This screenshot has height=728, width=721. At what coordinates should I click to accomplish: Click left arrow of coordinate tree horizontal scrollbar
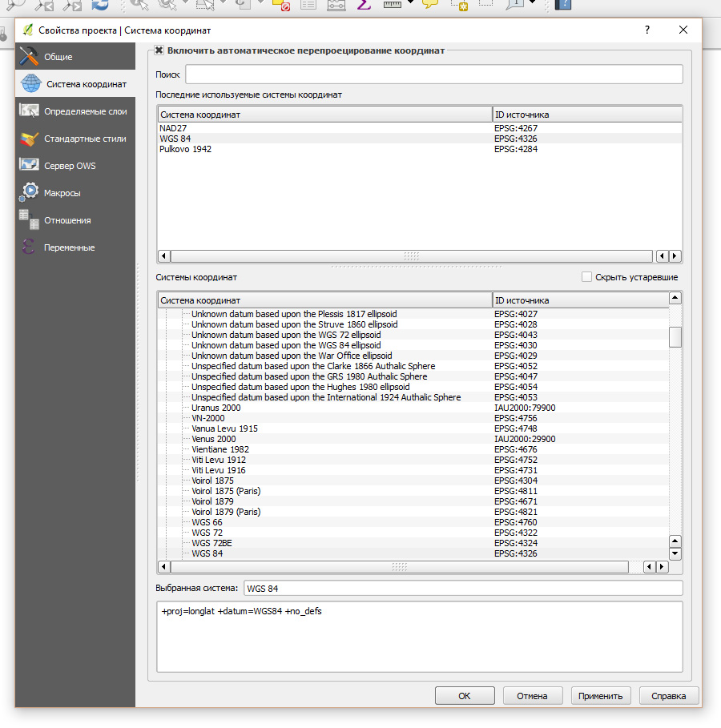[x=163, y=566]
